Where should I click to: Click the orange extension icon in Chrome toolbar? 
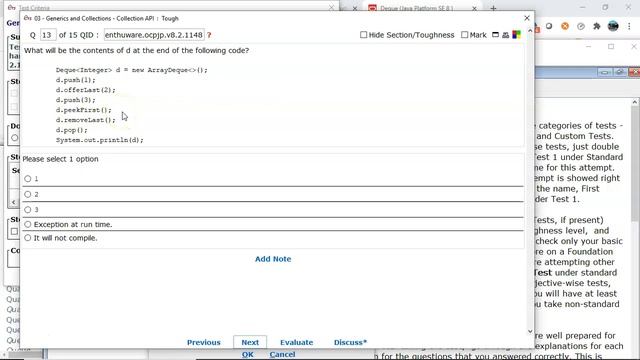[x=565, y=26]
